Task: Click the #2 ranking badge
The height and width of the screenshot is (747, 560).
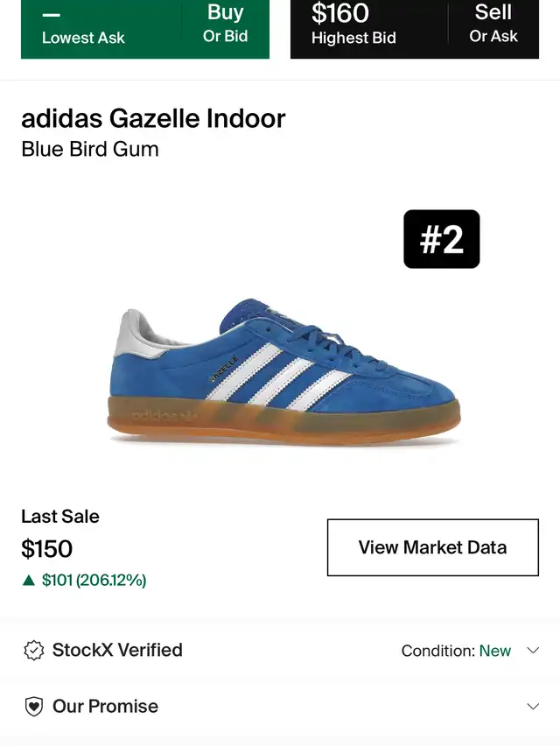Action: [441, 239]
